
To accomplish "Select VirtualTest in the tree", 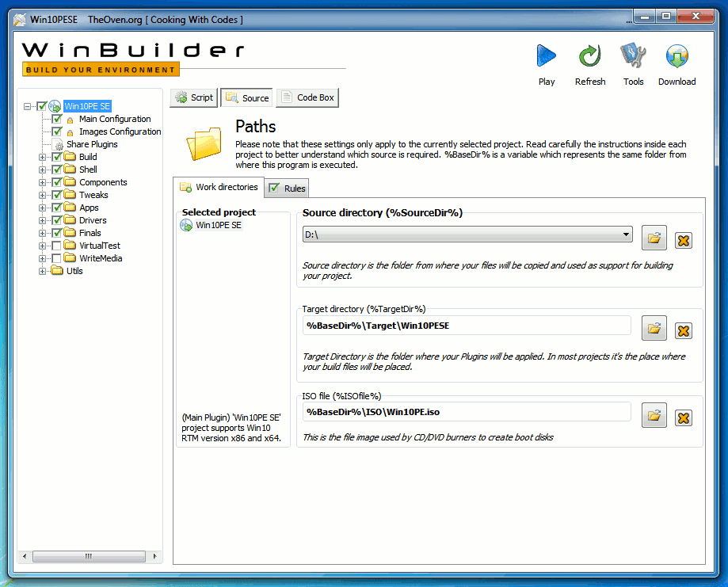I will (100, 246).
